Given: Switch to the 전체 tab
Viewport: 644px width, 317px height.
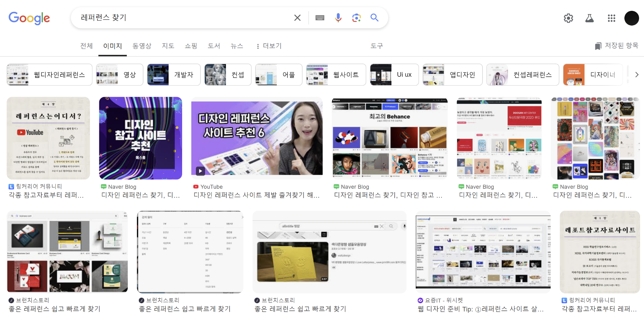Looking at the screenshot, I should (86, 46).
